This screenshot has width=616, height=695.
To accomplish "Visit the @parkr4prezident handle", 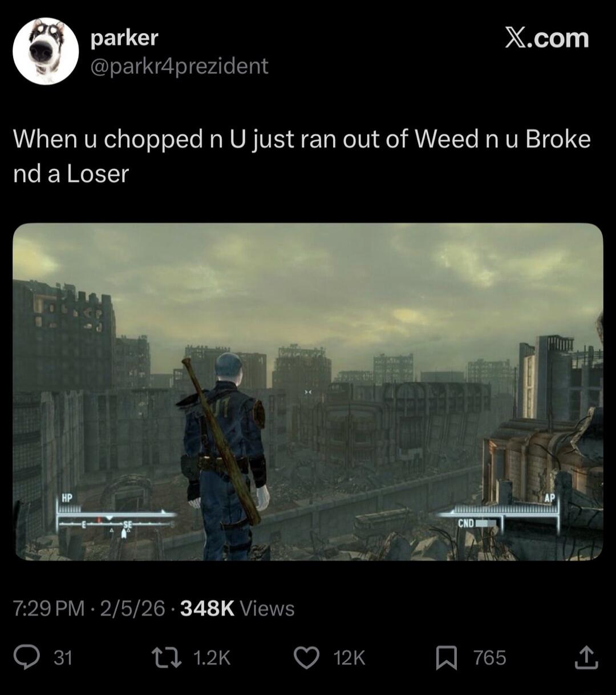I will pos(179,66).
